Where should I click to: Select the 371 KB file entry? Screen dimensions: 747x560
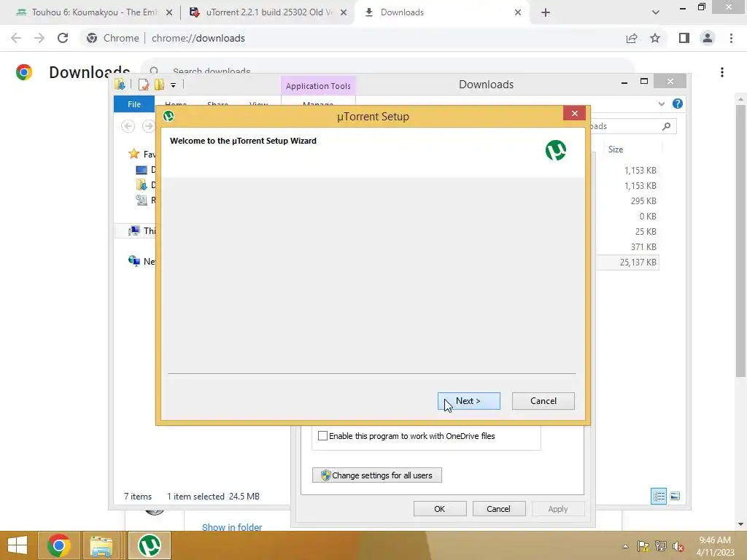coord(643,246)
